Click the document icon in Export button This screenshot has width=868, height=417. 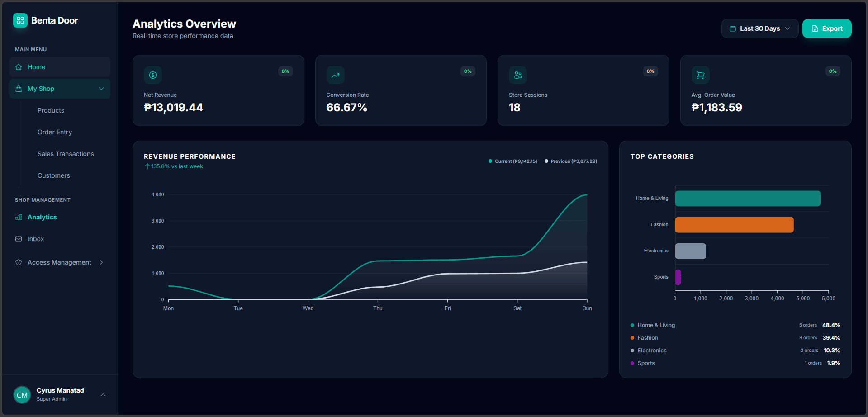point(815,28)
